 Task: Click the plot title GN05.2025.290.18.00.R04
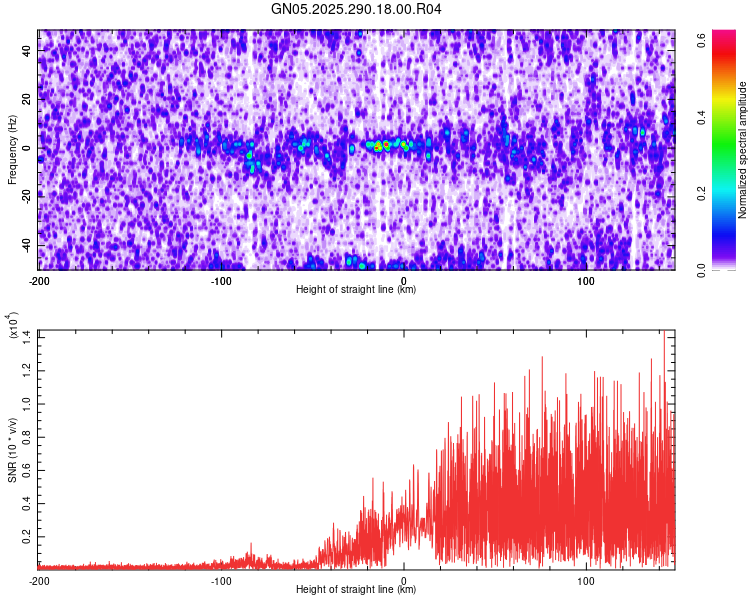(x=357, y=10)
